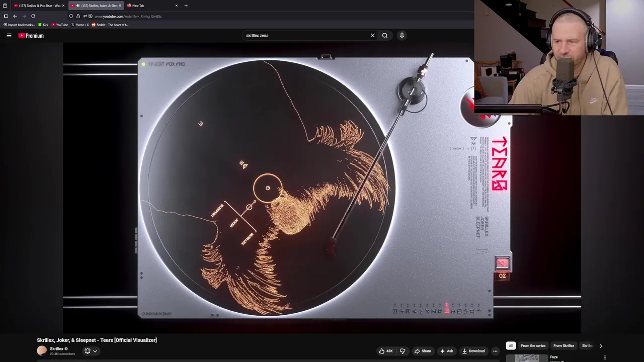Open the Fuze suggested video thumbnail
This screenshot has width=644, height=362.
click(527, 358)
